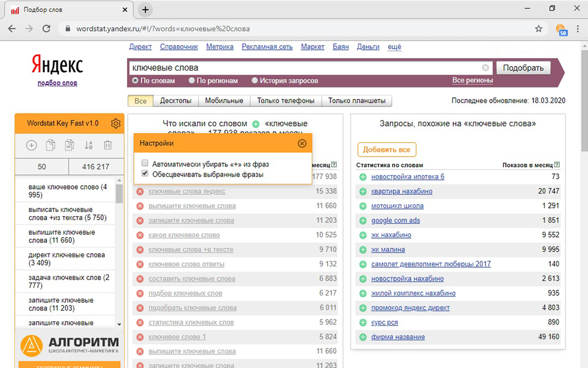Open the browser extension icon with badge 50

point(561,29)
